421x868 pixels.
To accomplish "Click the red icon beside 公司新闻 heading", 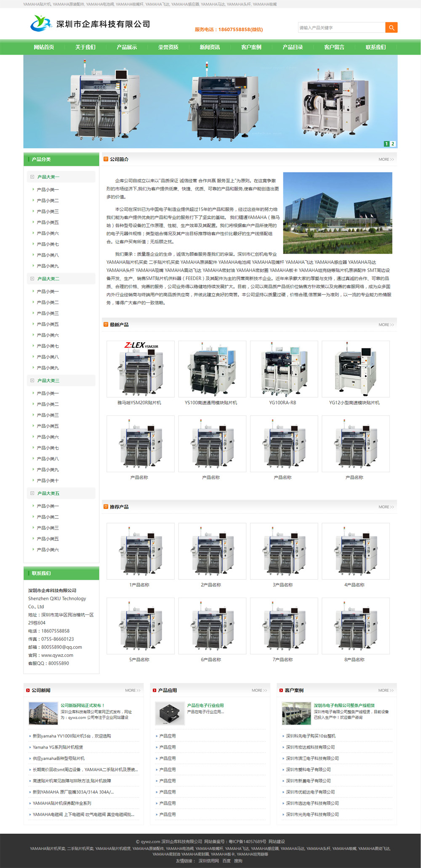I will [28, 690].
